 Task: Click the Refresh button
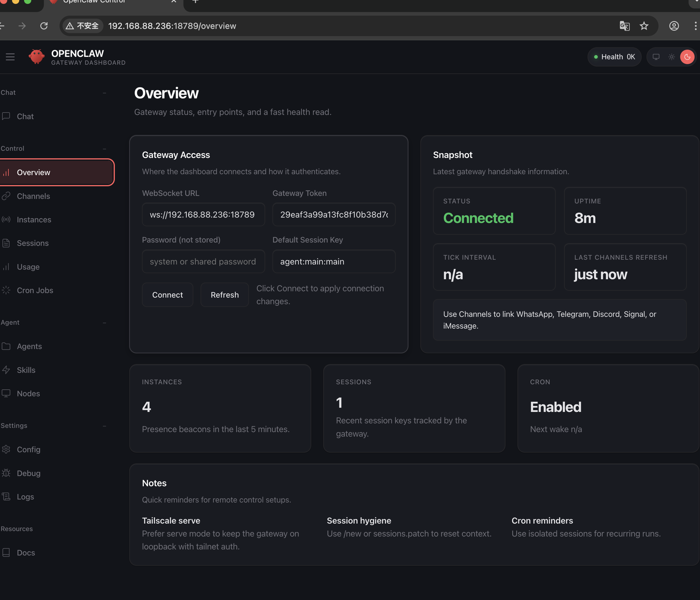pos(224,295)
